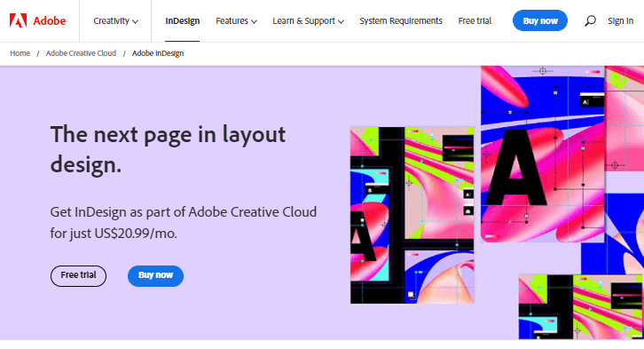This screenshot has height=349, width=644.
Task: Open Adobe Creative Cloud breadcrumb
Action: point(81,53)
